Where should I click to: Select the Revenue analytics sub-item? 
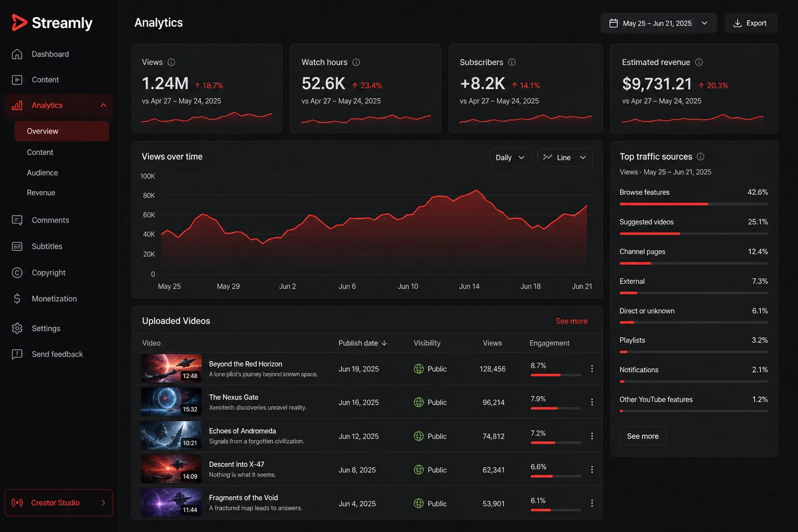(x=41, y=193)
